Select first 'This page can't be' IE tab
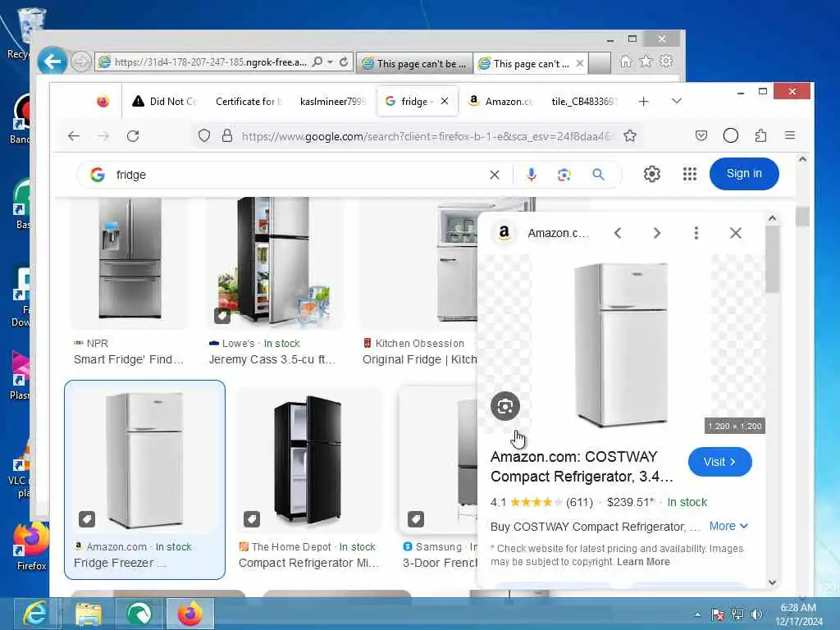The height and width of the screenshot is (630, 840). (414, 63)
